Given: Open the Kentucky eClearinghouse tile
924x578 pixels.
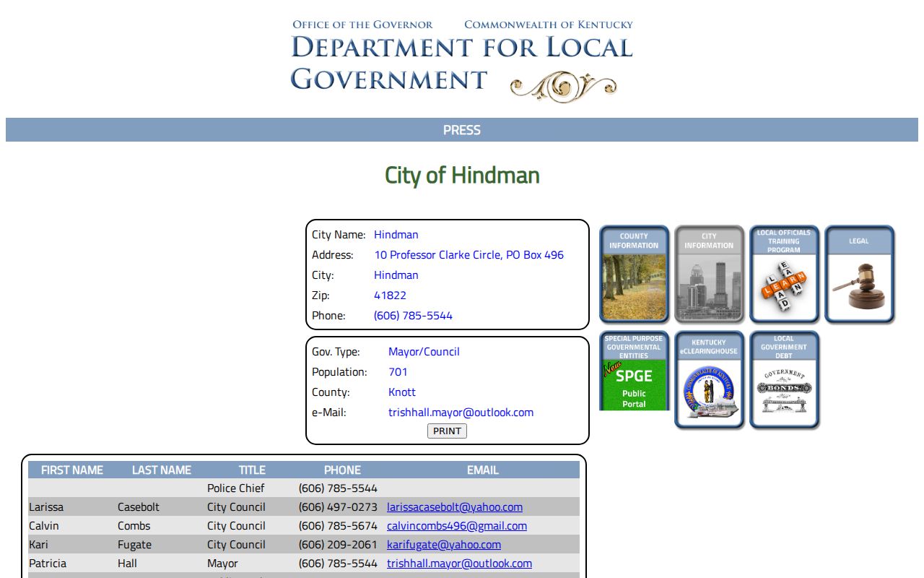Looking at the screenshot, I should point(709,380).
